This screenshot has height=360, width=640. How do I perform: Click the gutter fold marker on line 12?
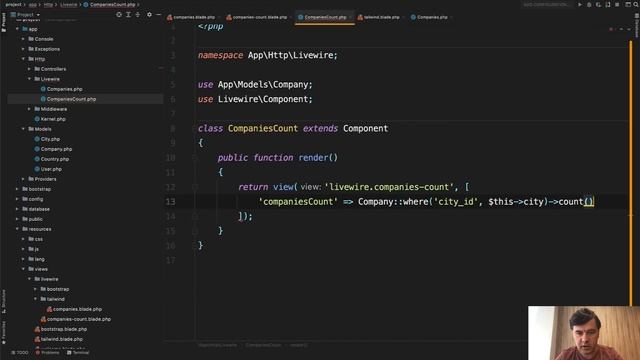tap(195, 187)
